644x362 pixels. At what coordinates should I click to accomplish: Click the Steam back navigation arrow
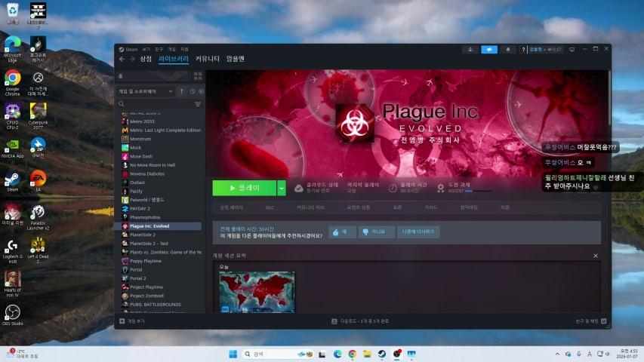122,59
